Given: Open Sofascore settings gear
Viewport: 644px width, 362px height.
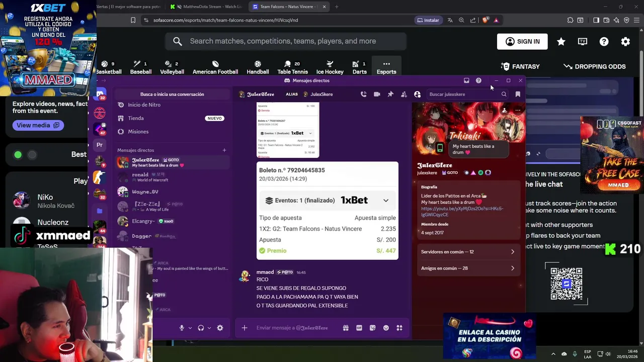Looking at the screenshot, I should click(x=625, y=42).
